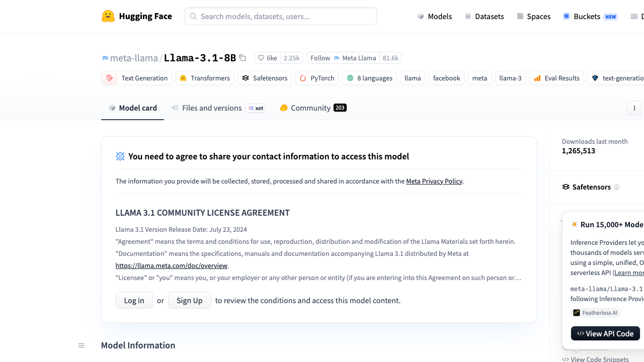
Task: Click the search magnifier icon
Action: point(193,16)
